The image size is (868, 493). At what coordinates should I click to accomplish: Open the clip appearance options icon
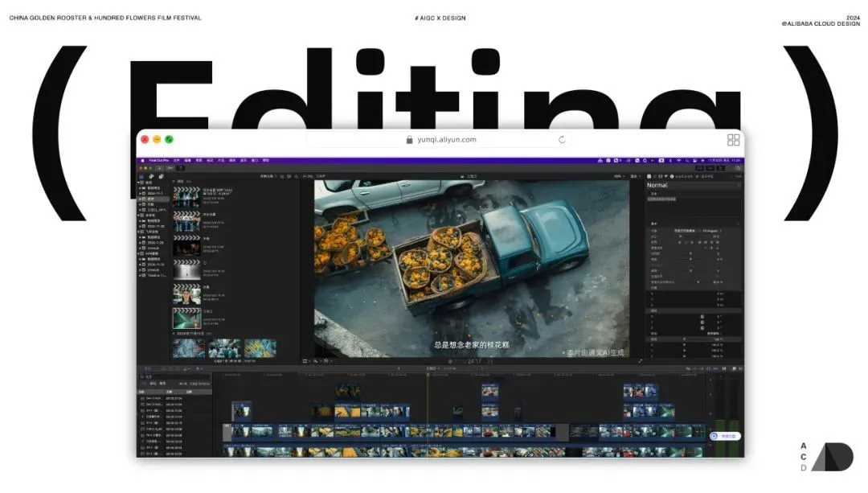[x=289, y=176]
